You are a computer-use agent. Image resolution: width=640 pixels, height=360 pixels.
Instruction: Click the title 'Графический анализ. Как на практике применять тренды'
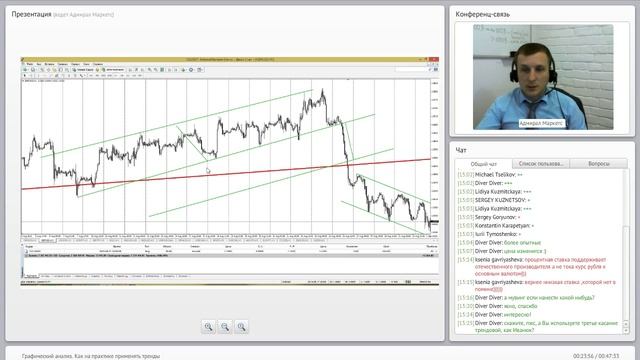(x=91, y=356)
